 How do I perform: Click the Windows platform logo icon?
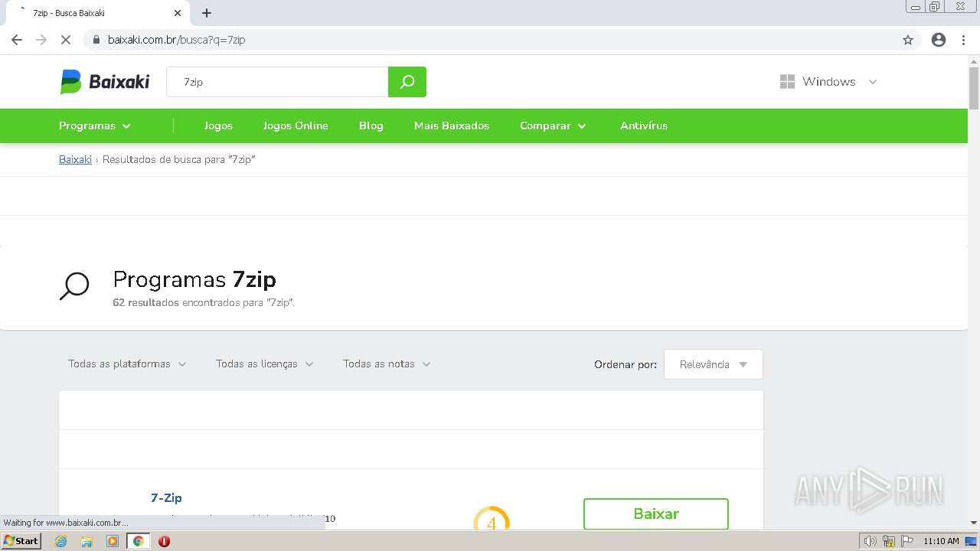pyautogui.click(x=787, y=82)
